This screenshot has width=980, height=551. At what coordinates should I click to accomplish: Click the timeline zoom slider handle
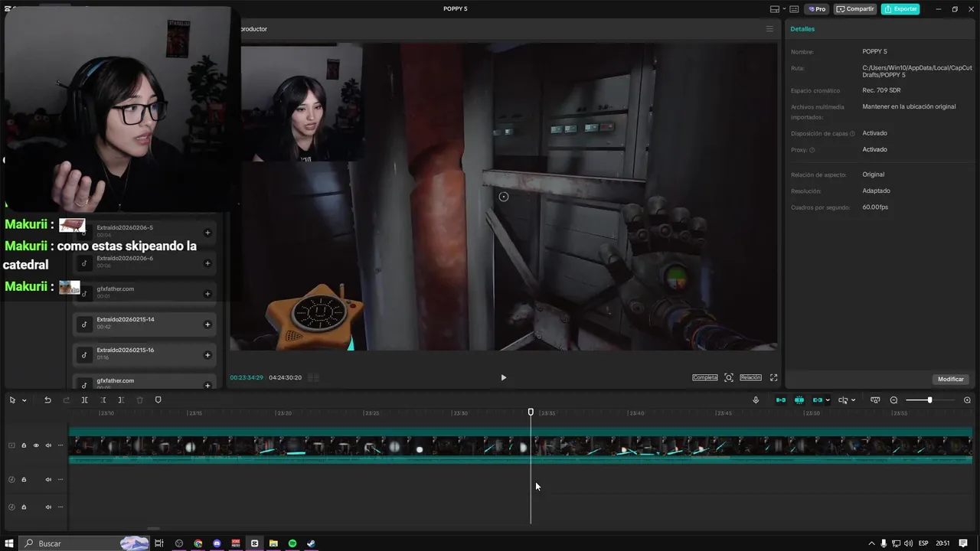point(929,400)
